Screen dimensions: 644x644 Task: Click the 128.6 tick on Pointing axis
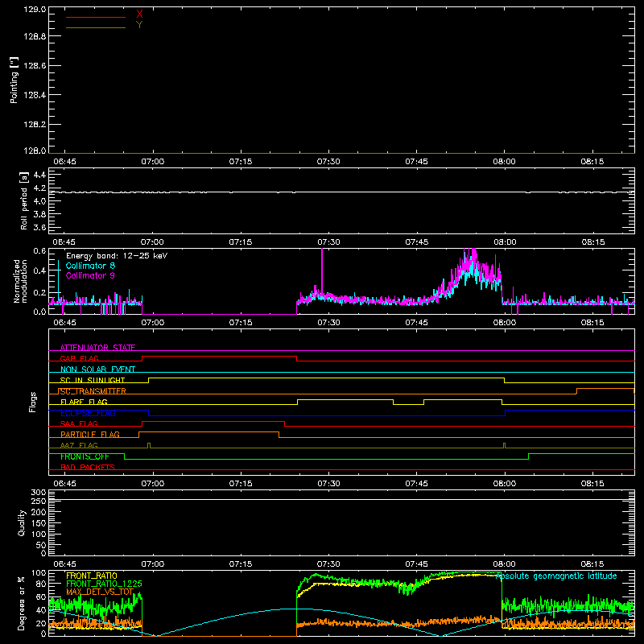pyautogui.click(x=35, y=66)
